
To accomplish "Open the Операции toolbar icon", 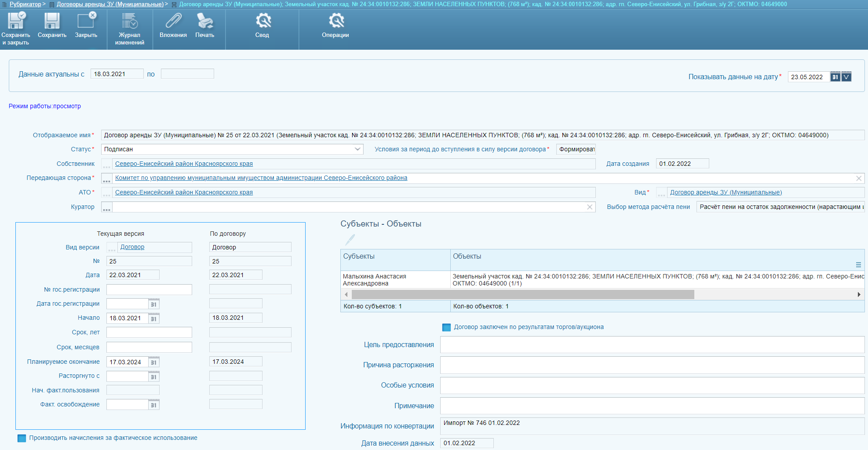I will 336,21.
